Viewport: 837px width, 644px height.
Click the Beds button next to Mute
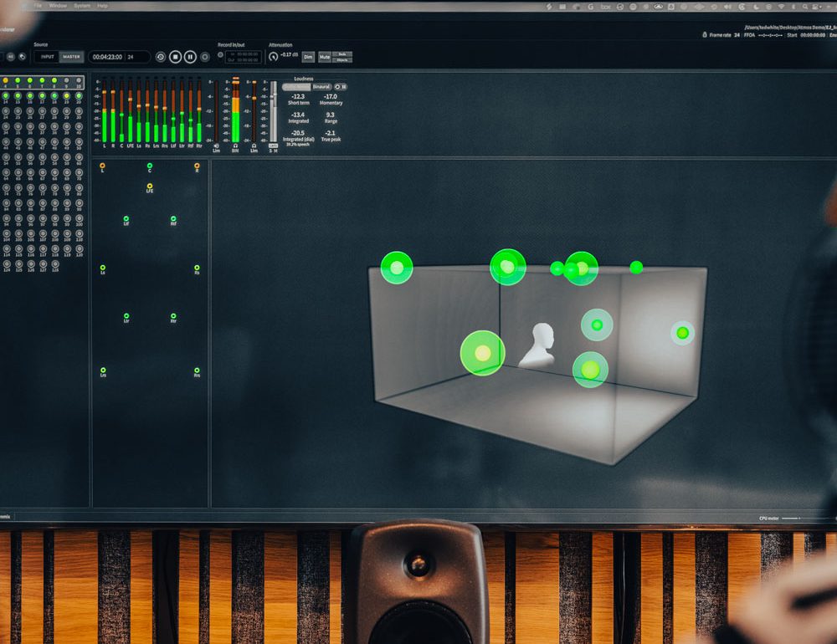pos(342,54)
